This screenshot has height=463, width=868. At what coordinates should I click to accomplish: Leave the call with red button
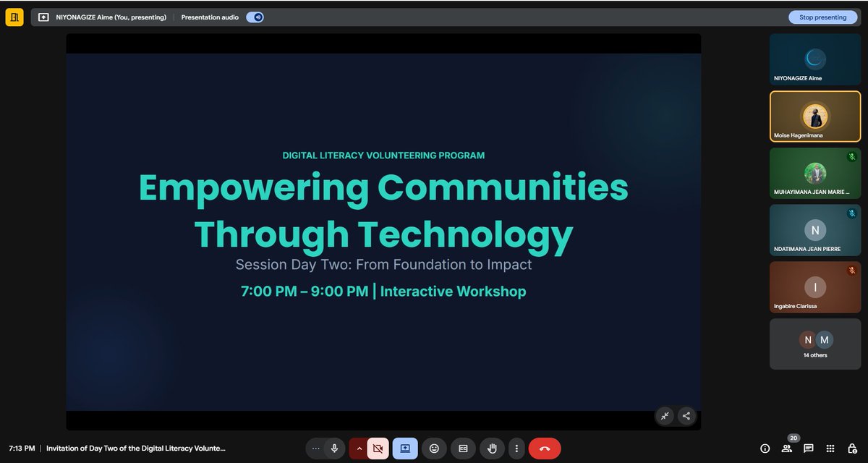point(545,449)
